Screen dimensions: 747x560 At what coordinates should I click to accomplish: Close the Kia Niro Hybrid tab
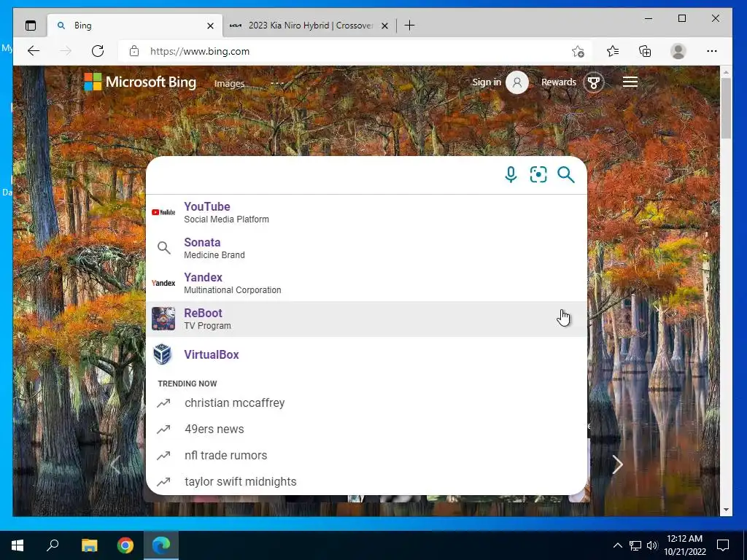click(385, 26)
